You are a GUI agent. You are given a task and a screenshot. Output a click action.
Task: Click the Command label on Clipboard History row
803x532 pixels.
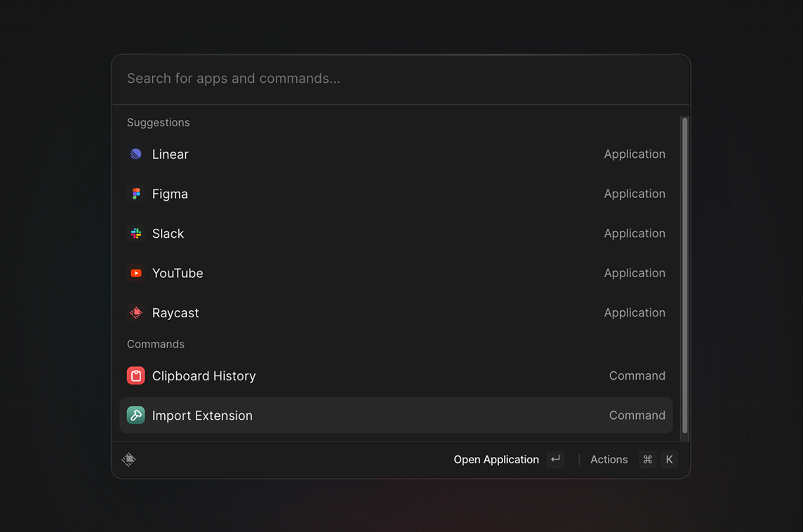pyautogui.click(x=637, y=375)
